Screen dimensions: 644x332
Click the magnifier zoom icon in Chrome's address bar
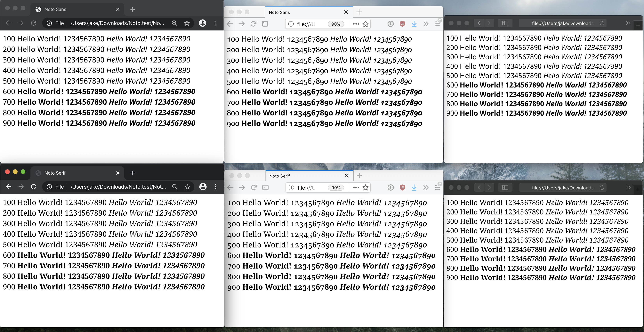[x=174, y=23]
